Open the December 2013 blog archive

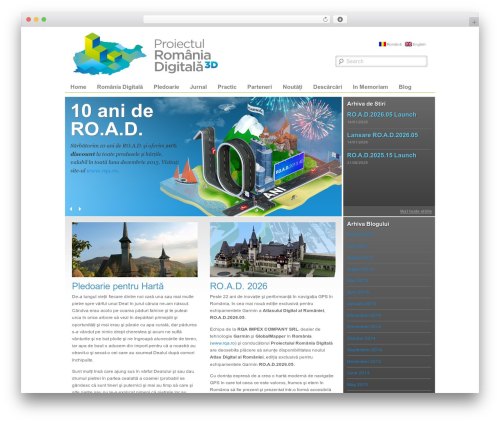364,361
